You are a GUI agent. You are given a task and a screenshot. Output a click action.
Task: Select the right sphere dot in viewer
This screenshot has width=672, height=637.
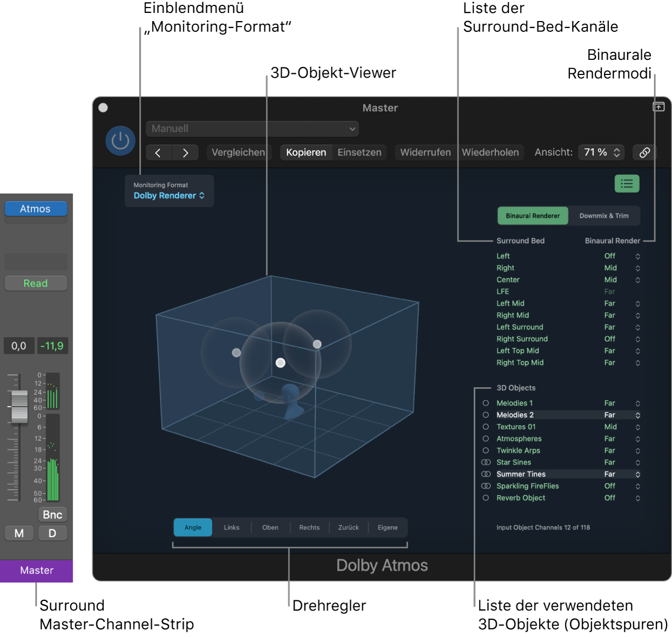coord(317,344)
